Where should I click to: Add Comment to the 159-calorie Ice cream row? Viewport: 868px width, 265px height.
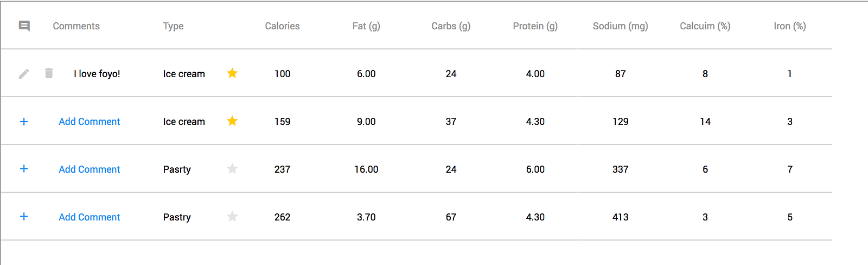(90, 122)
